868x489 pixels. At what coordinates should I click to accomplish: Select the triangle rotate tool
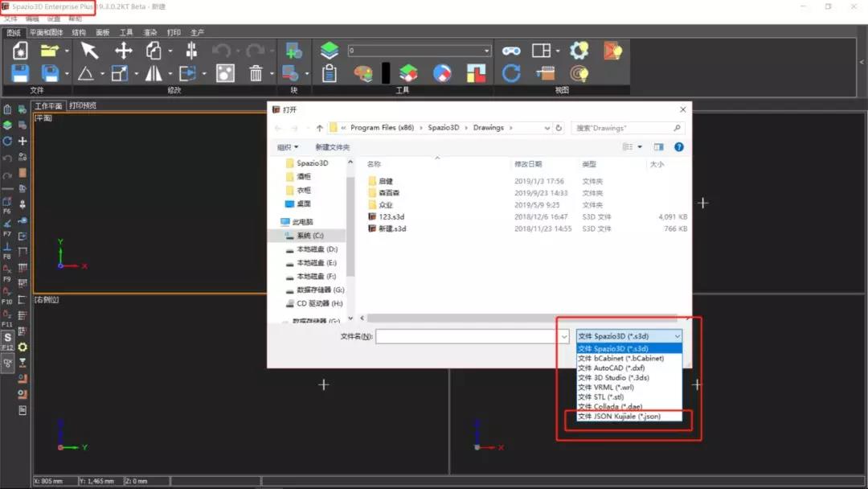pyautogui.click(x=85, y=73)
